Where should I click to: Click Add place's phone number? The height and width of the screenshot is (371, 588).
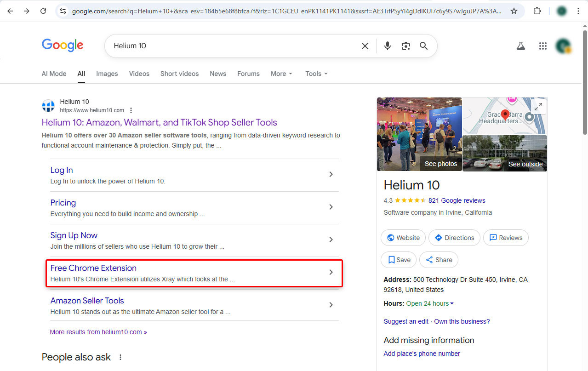click(422, 354)
